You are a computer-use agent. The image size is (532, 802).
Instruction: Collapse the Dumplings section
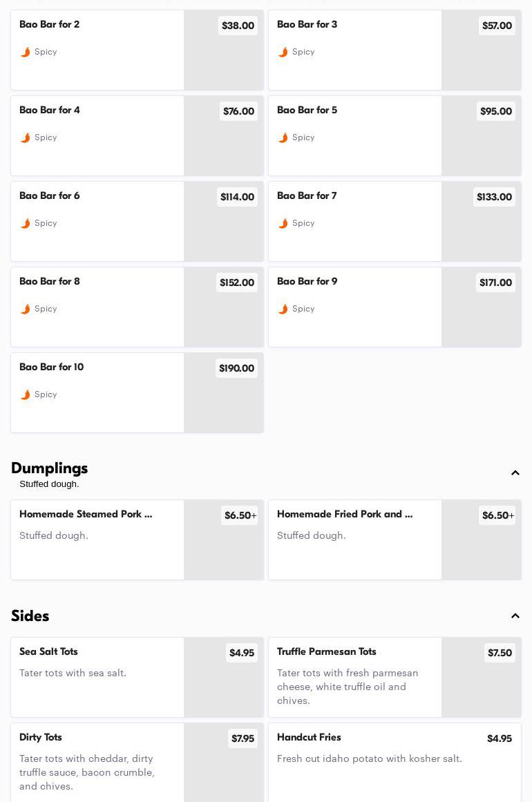click(x=515, y=473)
